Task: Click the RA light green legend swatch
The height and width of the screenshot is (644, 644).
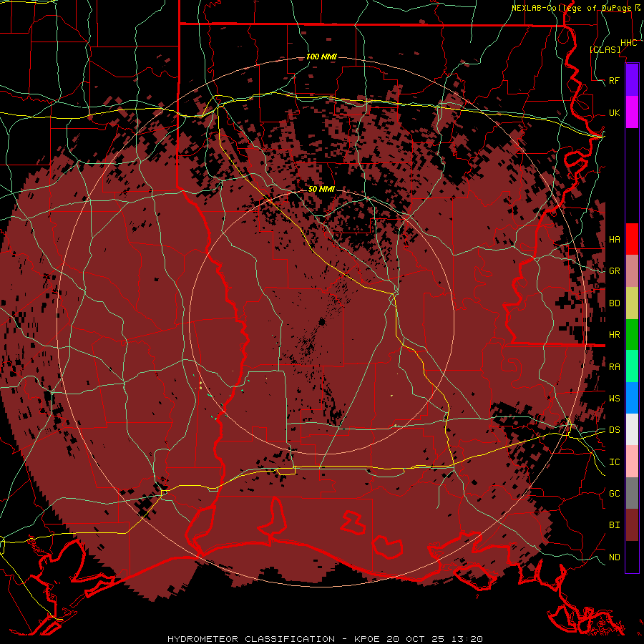Action: point(632,366)
